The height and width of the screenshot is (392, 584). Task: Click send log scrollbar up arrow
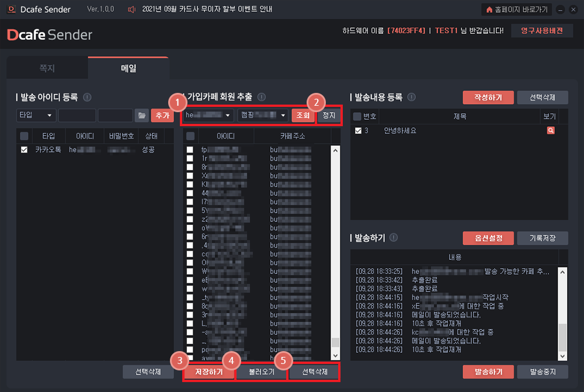[x=562, y=272]
